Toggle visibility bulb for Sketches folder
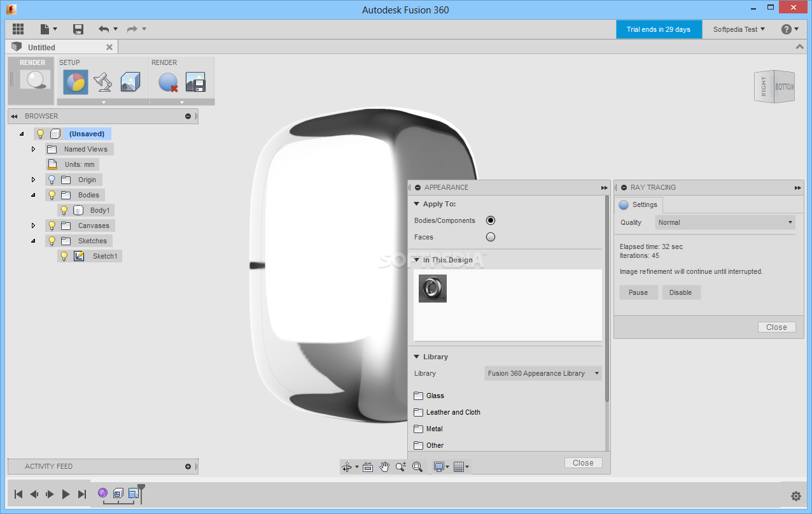812x514 pixels. tap(52, 241)
